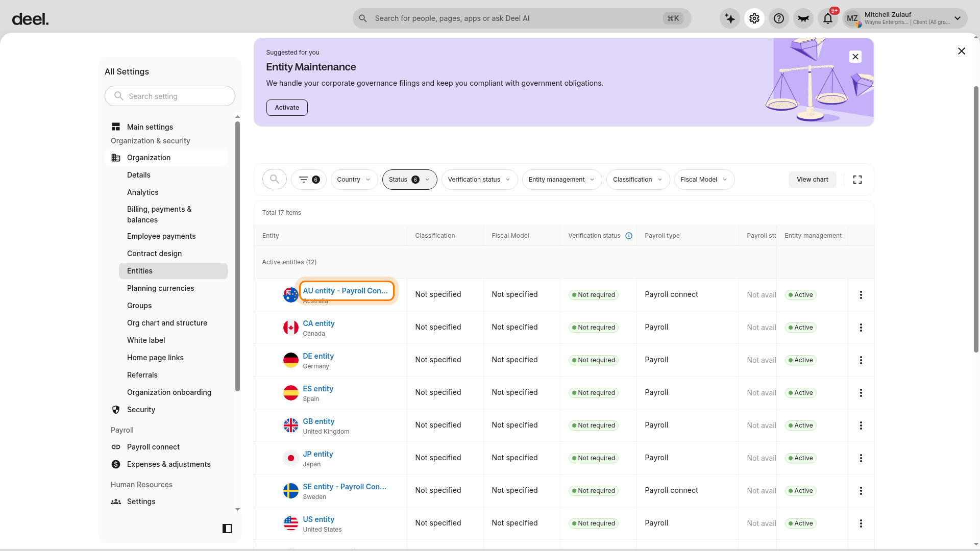Dismiss the Entity Maintenance banner
This screenshot has width=980, height=551.
pos(855,57)
